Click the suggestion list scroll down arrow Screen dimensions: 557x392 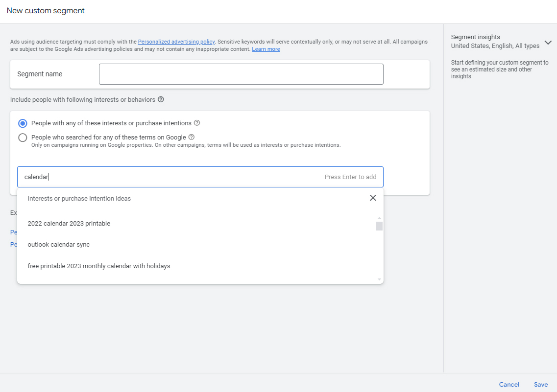click(x=379, y=279)
